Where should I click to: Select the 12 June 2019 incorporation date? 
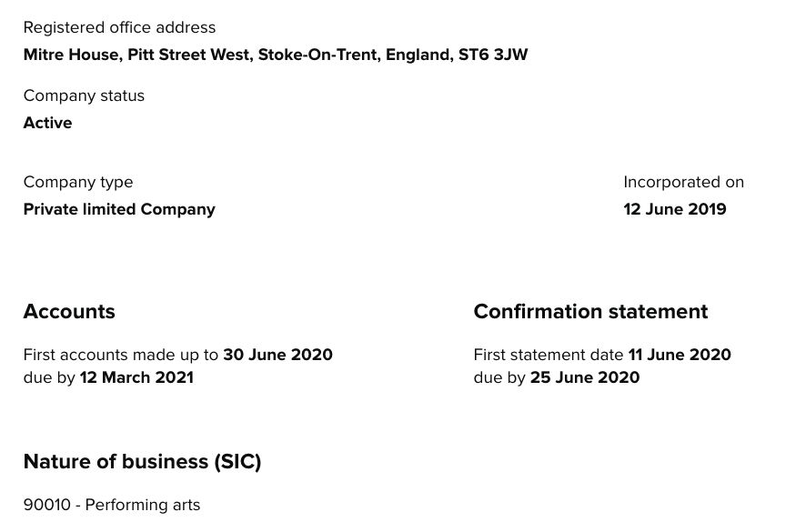coord(675,209)
